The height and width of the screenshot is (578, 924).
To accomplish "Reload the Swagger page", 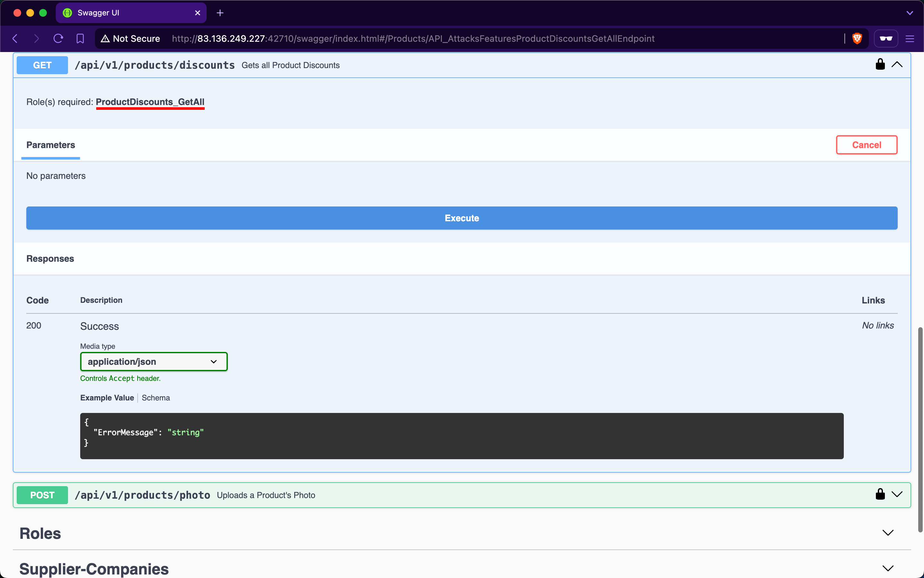I will (x=58, y=39).
